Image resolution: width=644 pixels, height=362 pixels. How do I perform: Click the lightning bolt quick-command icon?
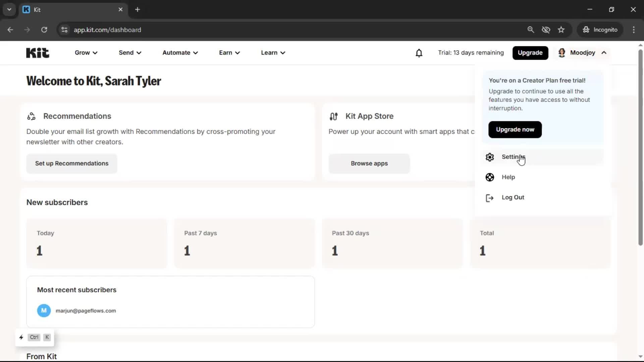coord(21,337)
